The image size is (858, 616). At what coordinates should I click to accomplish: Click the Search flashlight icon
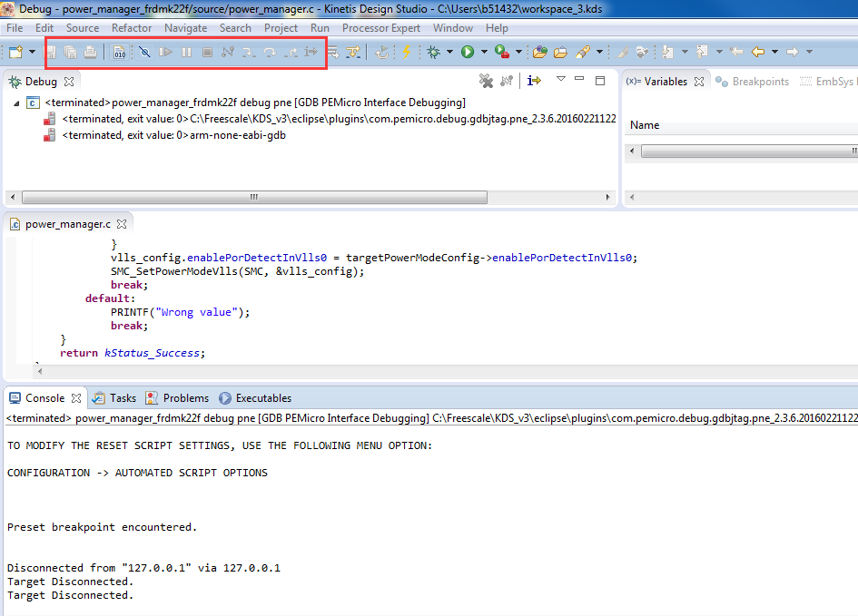click(583, 52)
